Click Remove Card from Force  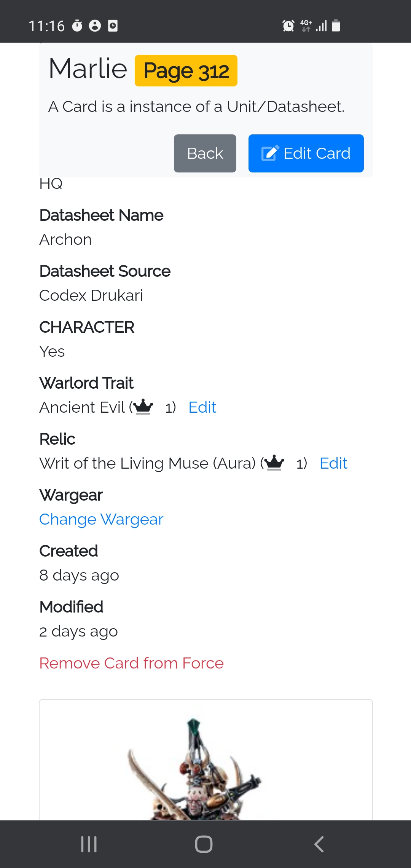point(131,663)
